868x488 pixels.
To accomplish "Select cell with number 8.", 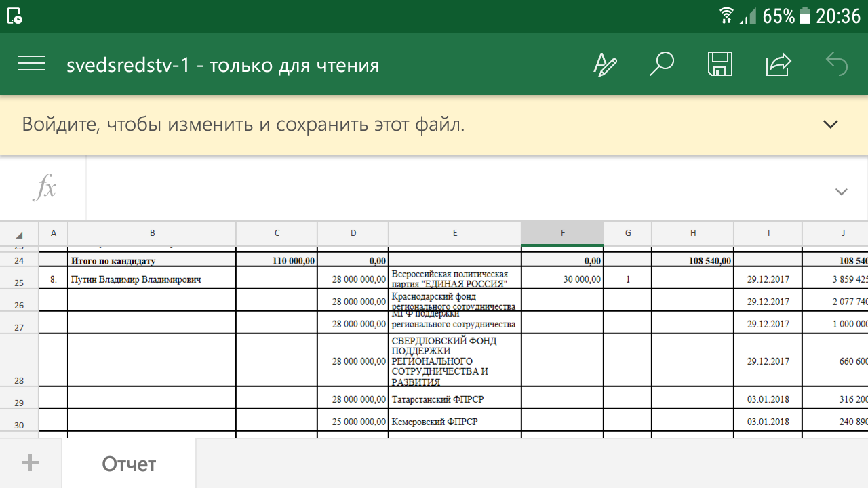I will [54, 278].
